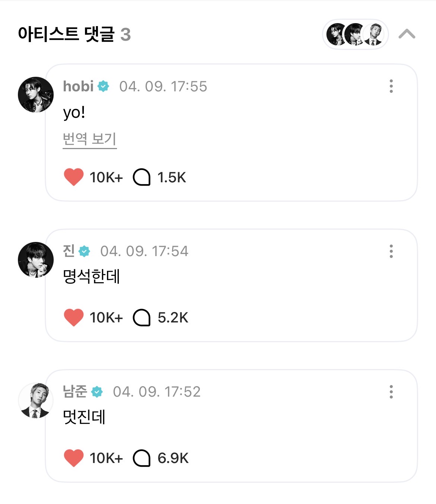Tap the hobi username
The height and width of the screenshot is (504, 436).
click(x=78, y=86)
